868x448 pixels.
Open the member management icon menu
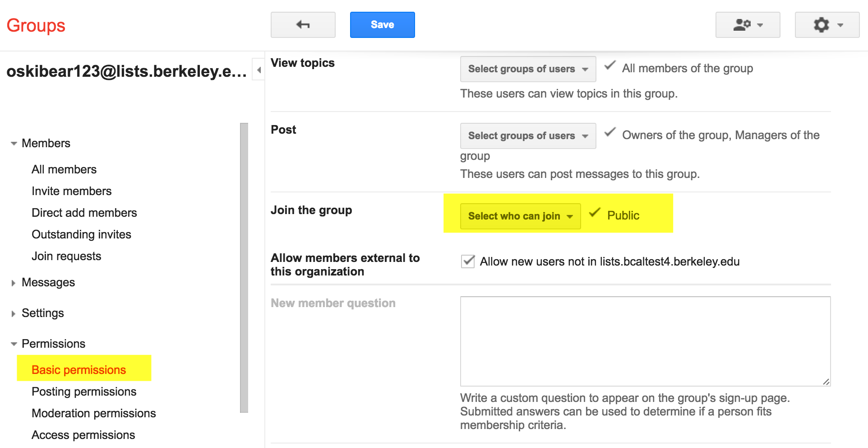747,25
